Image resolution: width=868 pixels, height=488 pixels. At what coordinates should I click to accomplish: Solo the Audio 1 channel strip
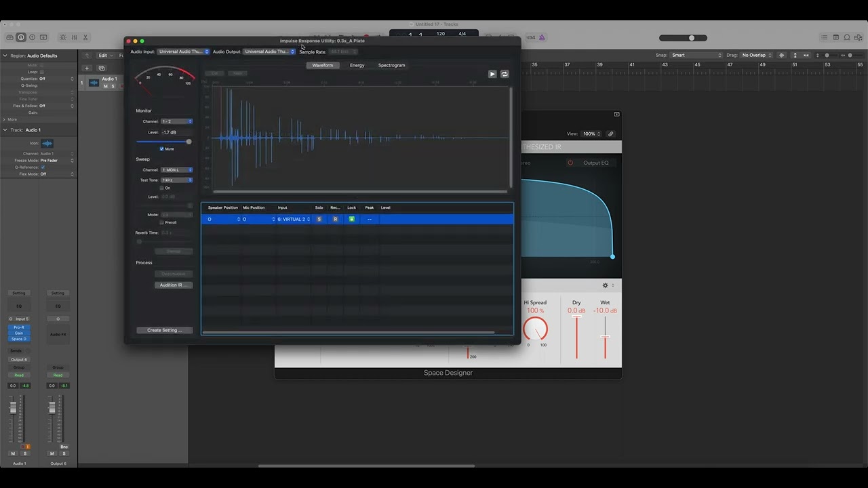pos(25,453)
